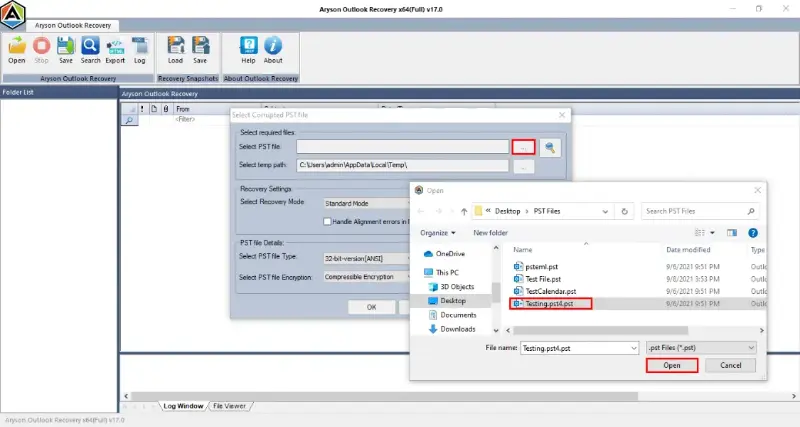Click the search PST file icon

click(550, 147)
